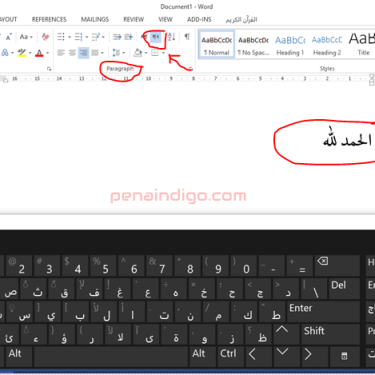Apply numbered list formatting
This screenshot has height=375, width=375.
[x=79, y=37]
